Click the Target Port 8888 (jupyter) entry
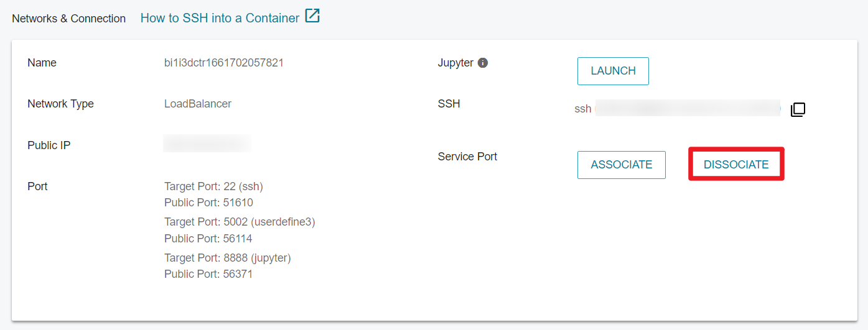 click(228, 258)
